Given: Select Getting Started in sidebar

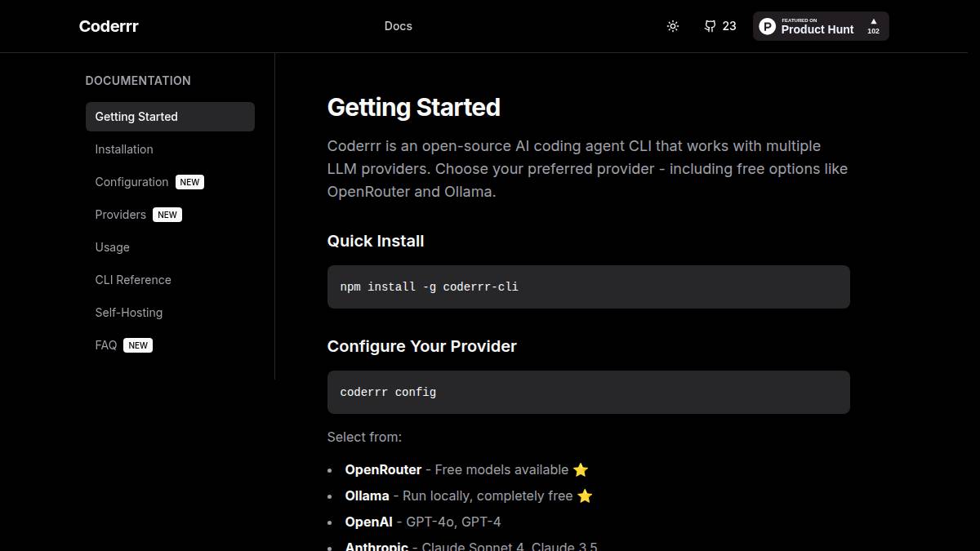Looking at the screenshot, I should [x=170, y=117].
